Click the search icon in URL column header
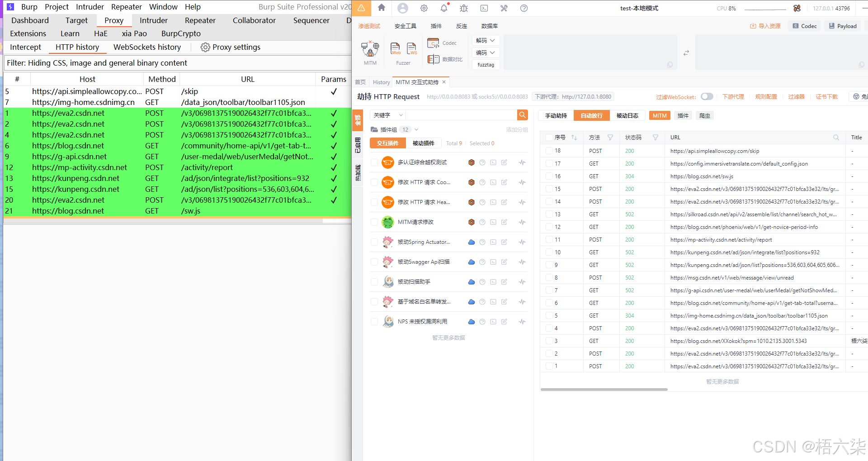The width and height of the screenshot is (868, 461). click(836, 138)
